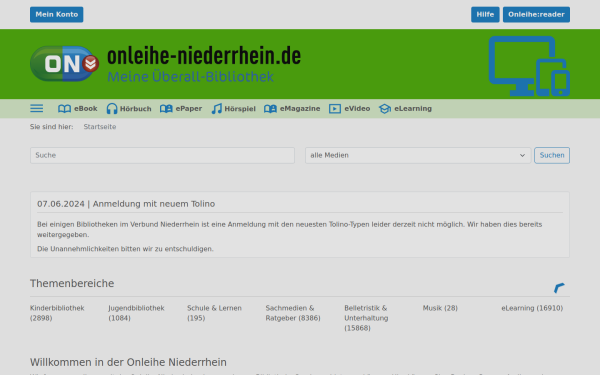Click the eVideo play icon

[335, 109]
